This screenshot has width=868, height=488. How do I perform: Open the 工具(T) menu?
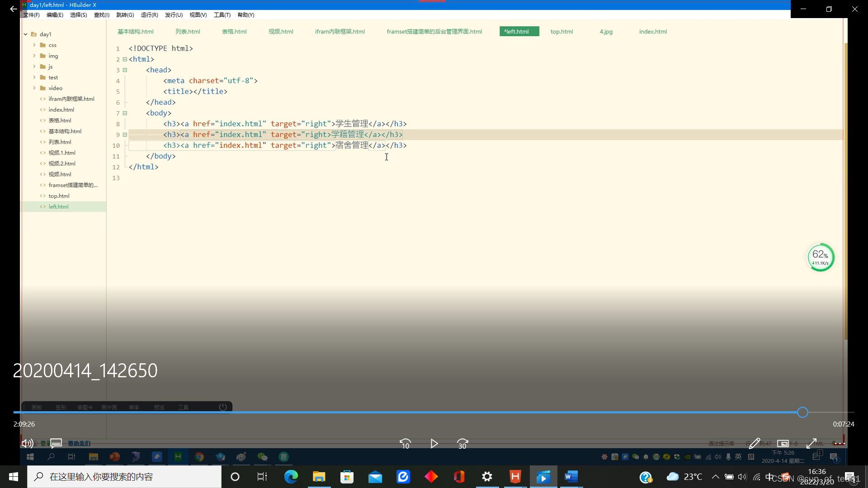point(222,15)
